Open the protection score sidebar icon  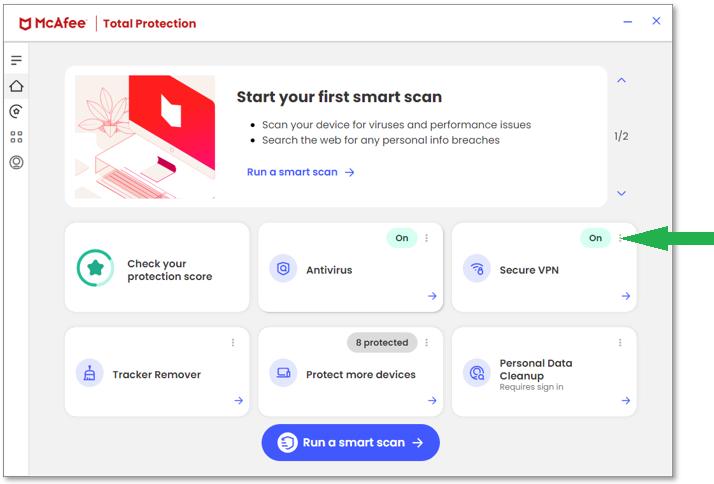coord(16,111)
